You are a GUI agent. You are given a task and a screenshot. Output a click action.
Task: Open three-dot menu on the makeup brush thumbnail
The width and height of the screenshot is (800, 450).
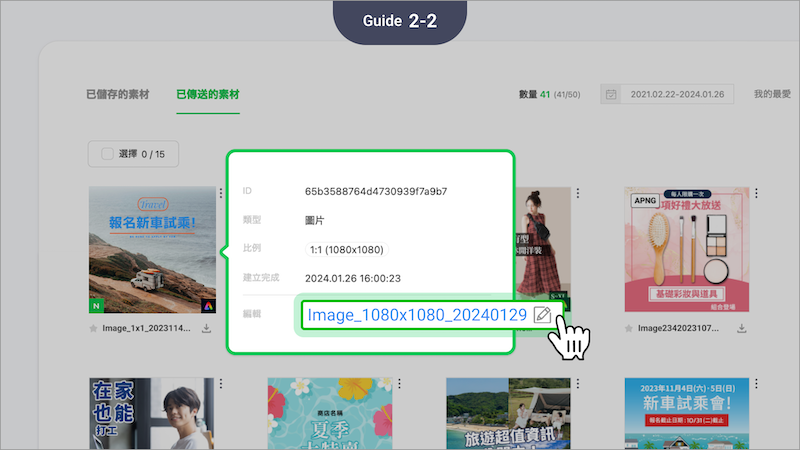tap(755, 193)
